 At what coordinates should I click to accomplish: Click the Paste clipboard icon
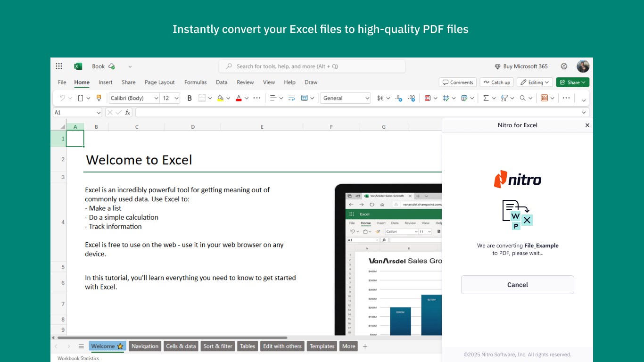pyautogui.click(x=81, y=98)
